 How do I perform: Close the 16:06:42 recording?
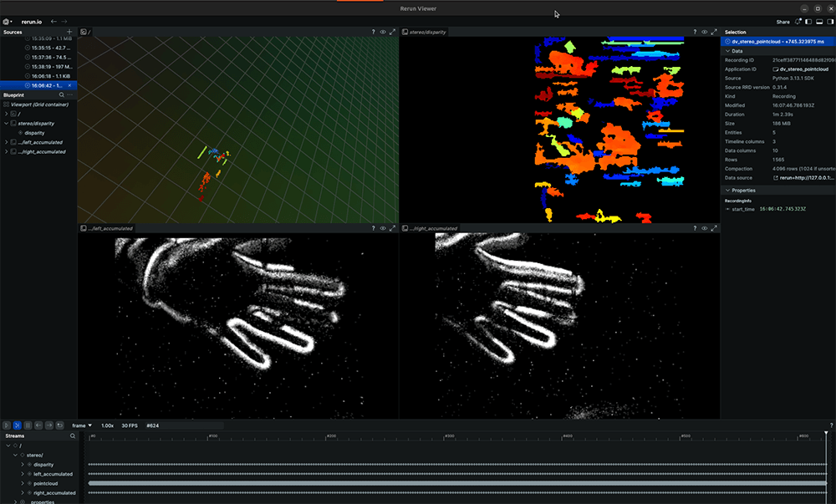pos(69,85)
